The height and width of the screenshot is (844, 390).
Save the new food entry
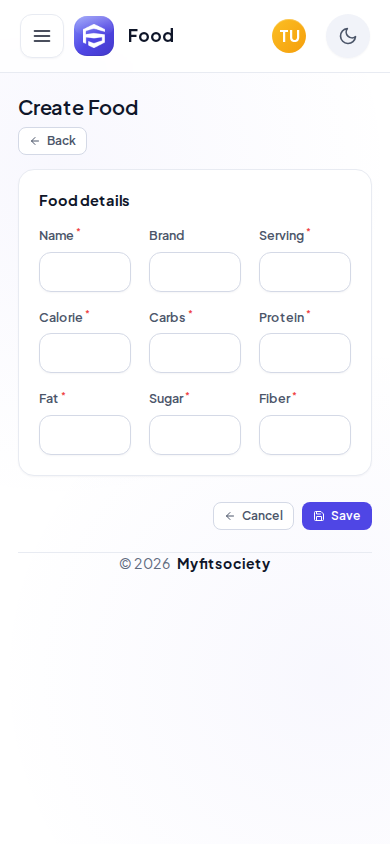point(337,516)
